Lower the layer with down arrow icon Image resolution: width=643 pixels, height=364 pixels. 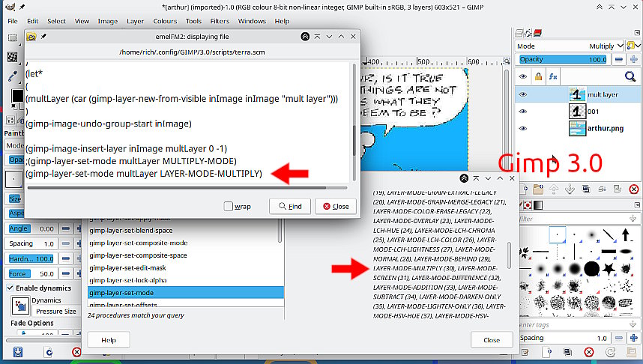click(570, 189)
